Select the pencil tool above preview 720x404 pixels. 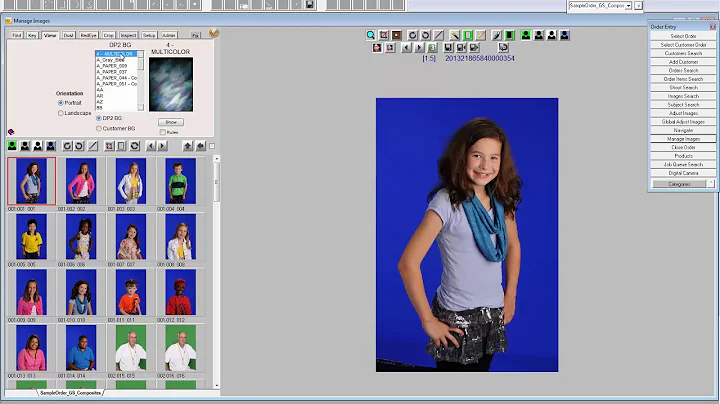click(480, 35)
